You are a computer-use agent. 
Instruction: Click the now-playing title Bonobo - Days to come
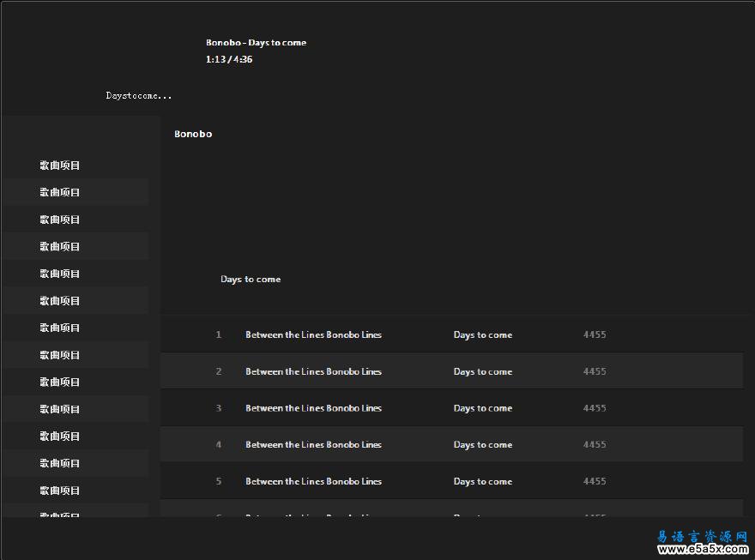(x=256, y=43)
